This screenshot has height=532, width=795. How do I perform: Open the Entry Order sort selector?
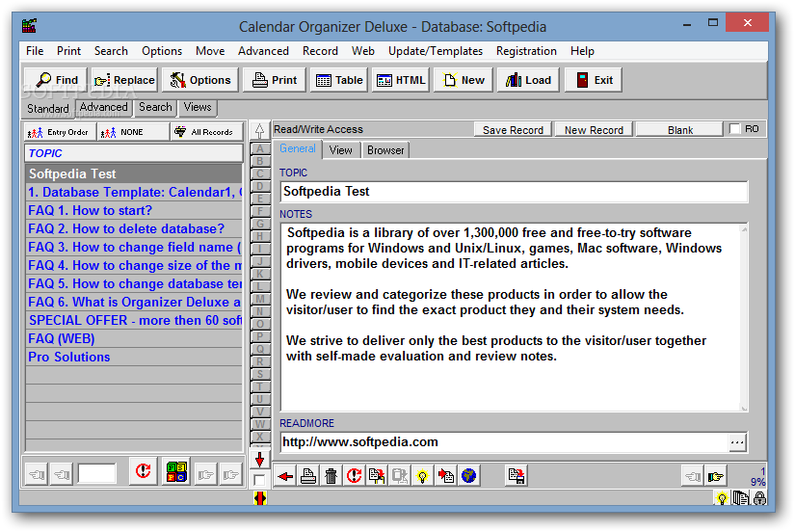coord(60,132)
